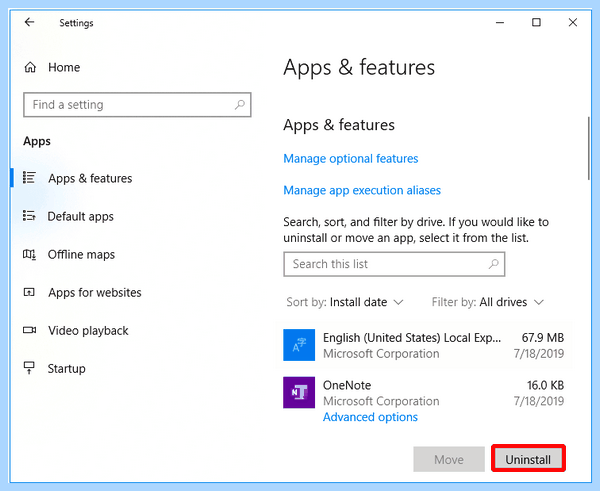600x491 pixels.
Task: Click the magnifier in Search this list box
Action: pos(494,264)
